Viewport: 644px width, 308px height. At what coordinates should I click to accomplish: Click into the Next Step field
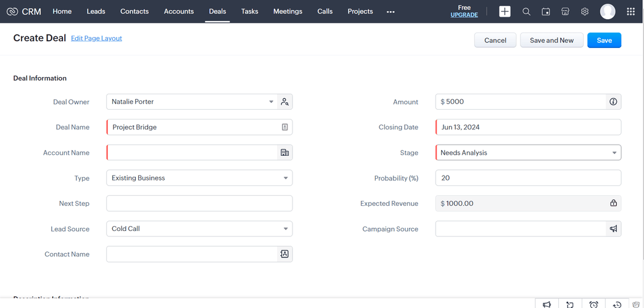pos(199,203)
